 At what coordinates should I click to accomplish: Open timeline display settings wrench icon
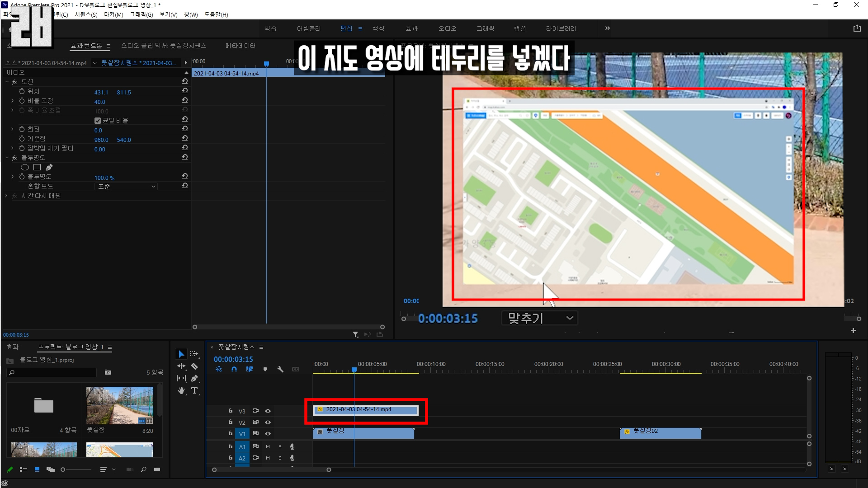280,370
